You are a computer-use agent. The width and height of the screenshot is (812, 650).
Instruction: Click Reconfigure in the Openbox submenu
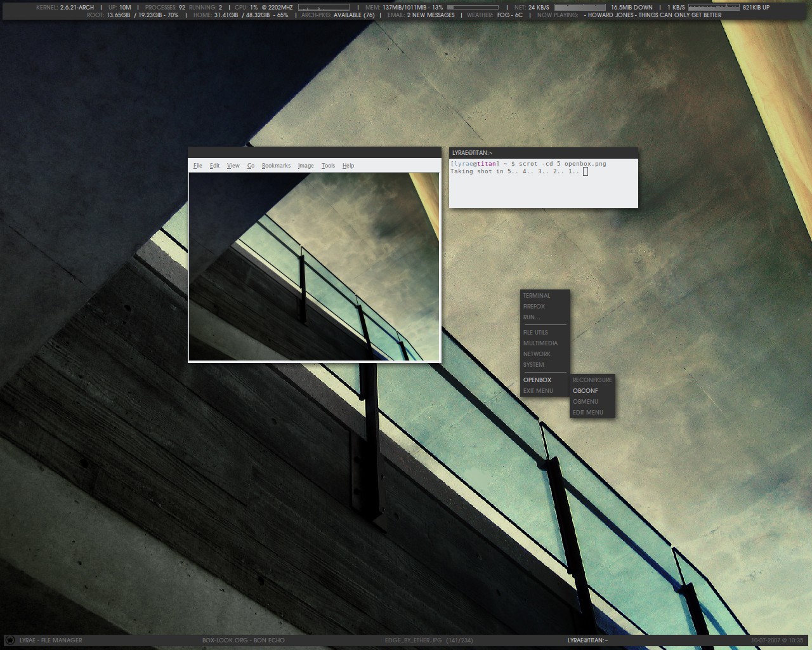click(592, 380)
